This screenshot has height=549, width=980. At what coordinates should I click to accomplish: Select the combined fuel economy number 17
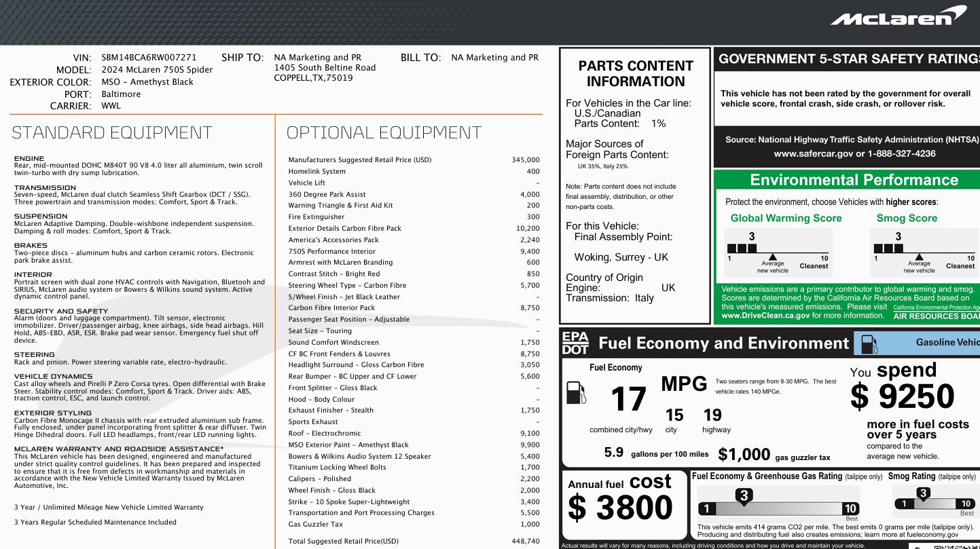(x=628, y=400)
